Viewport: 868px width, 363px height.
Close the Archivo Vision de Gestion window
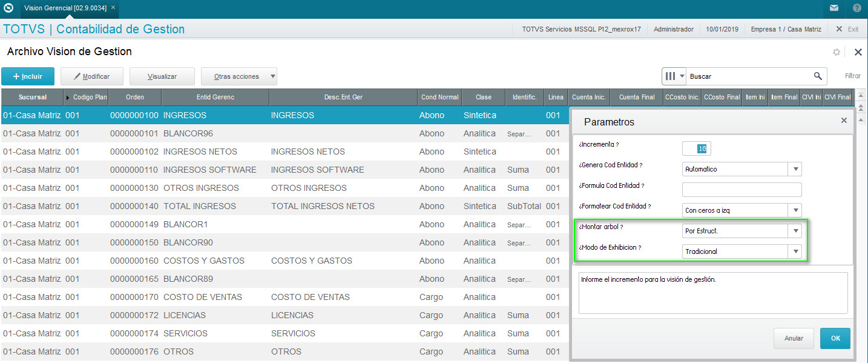[858, 52]
